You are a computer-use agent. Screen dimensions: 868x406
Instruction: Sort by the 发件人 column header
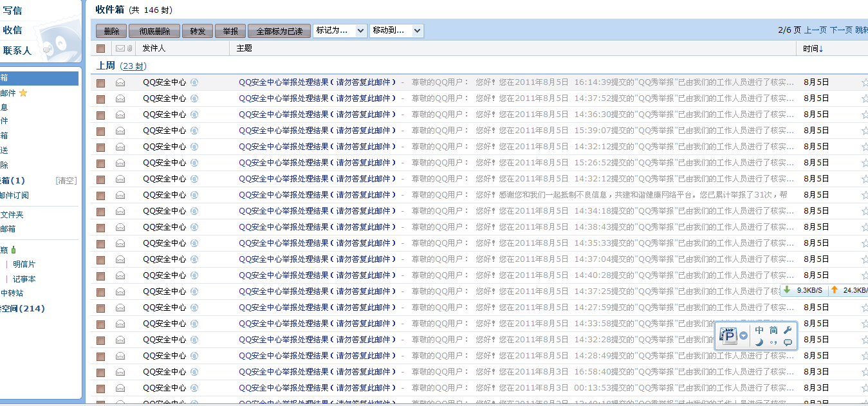pos(154,48)
